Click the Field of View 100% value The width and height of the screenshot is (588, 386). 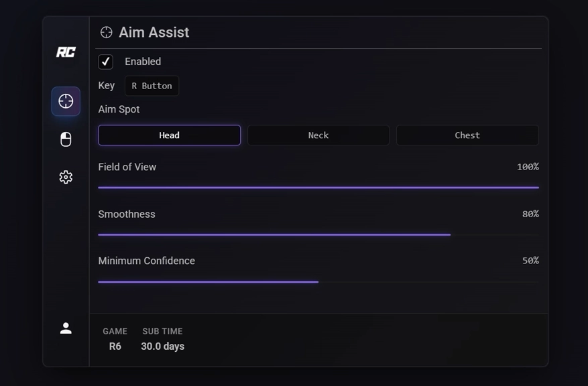pos(528,167)
